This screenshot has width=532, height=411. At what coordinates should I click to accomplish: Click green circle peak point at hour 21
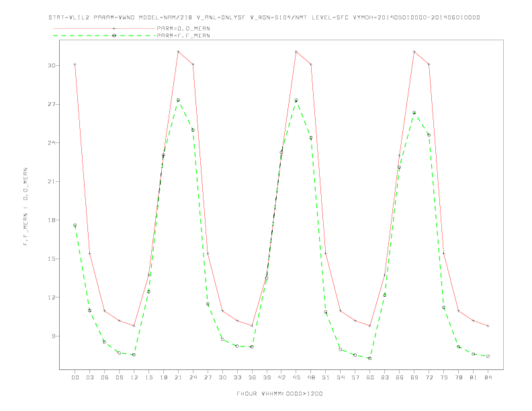pos(178,100)
